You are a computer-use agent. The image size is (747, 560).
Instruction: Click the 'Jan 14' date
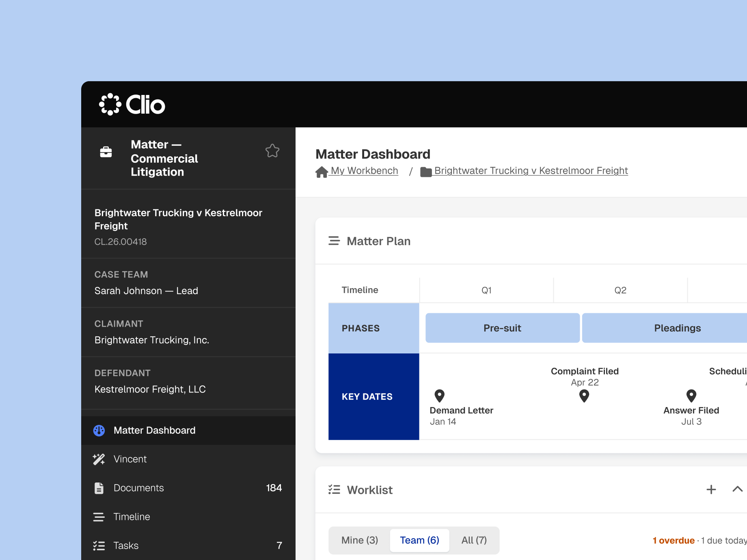pos(443,422)
